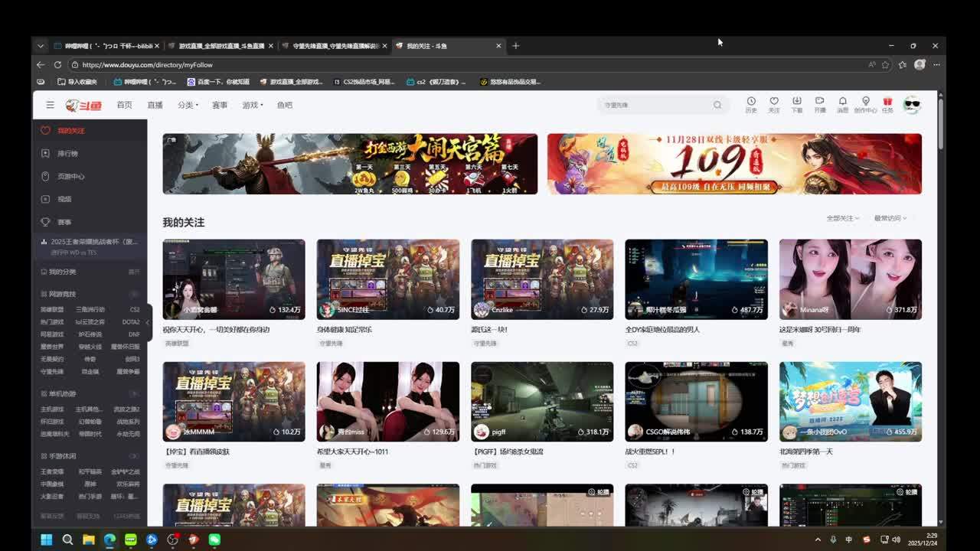Viewport: 980px width, 551px height.
Task: Expand the 分类 dropdown in top navigation
Action: (188, 105)
